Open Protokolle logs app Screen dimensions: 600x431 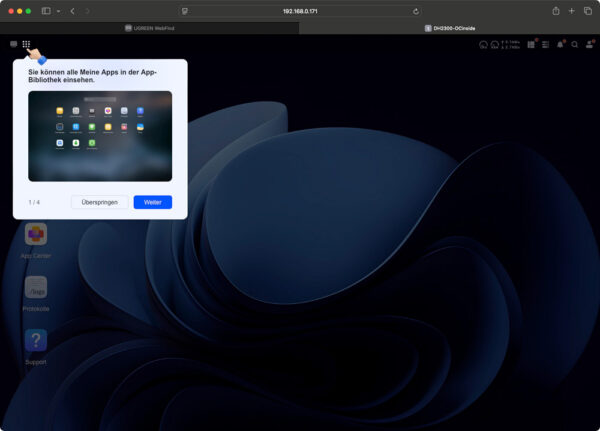pos(36,288)
